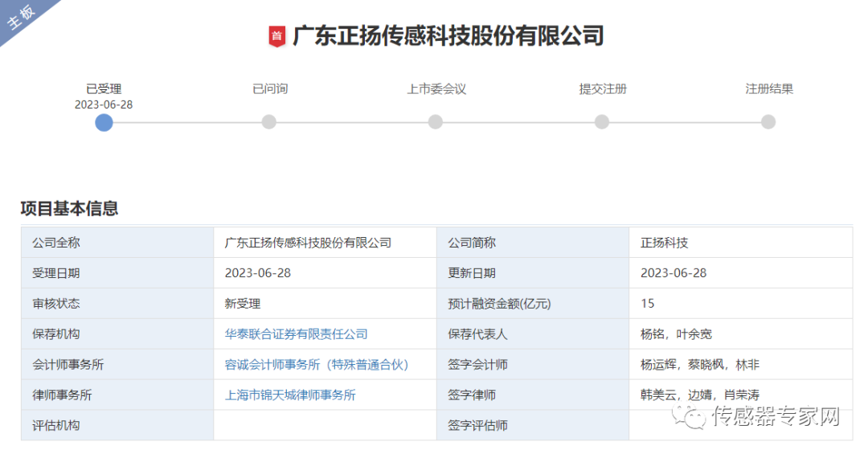Click the 审核状态 table label
Image resolution: width=868 pixels, height=454 pixels.
(x=56, y=304)
